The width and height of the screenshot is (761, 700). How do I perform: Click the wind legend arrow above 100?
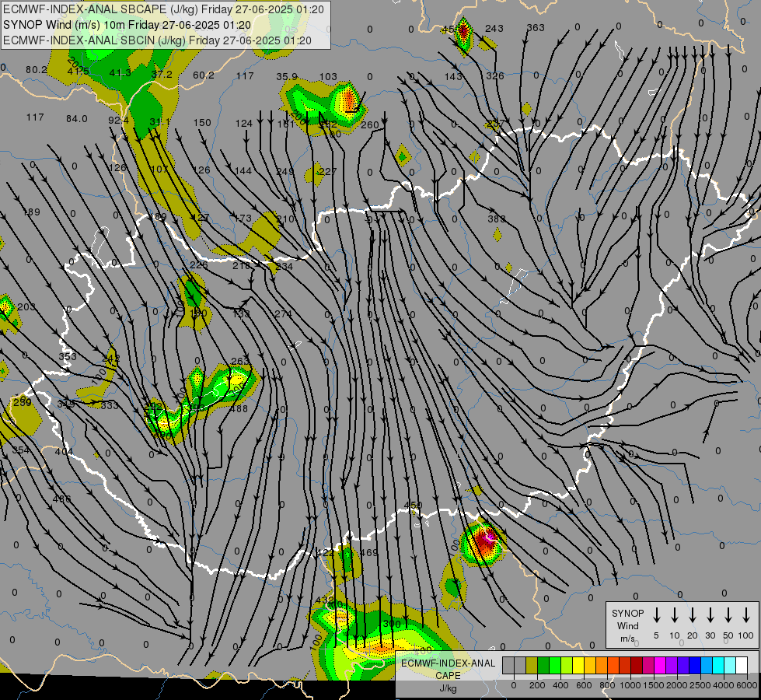click(746, 615)
